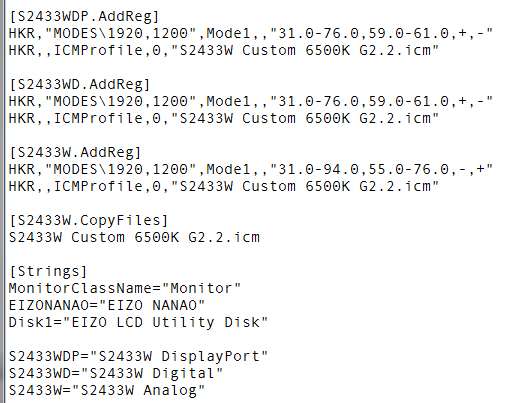511x403 pixels.
Task: Click the ICMProfile line under S2433WDP.AddReg
Action: (x=224, y=50)
